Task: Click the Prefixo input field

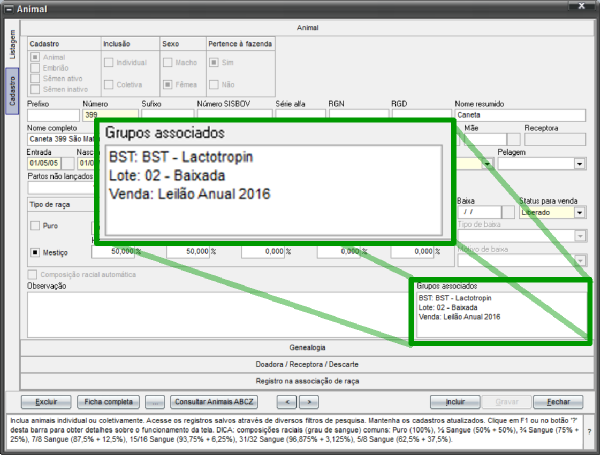Action: point(53,115)
